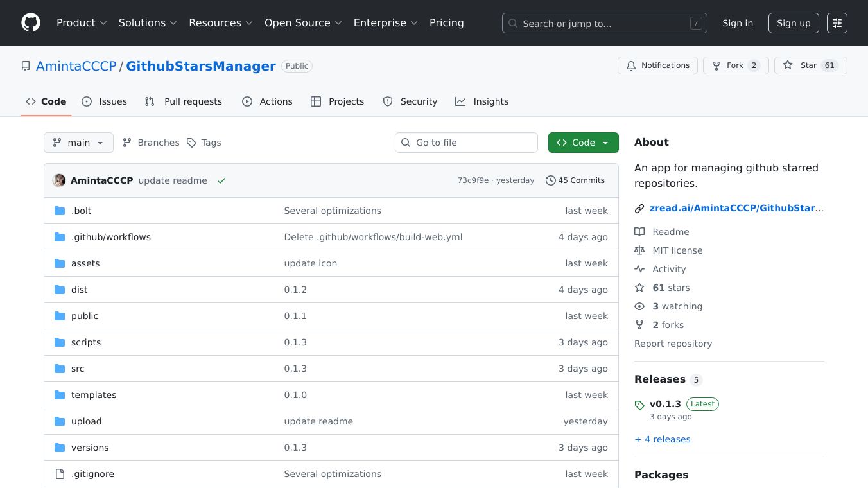This screenshot has height=488, width=868.
Task: Click the GitHub home logo icon
Action: coord(30,22)
